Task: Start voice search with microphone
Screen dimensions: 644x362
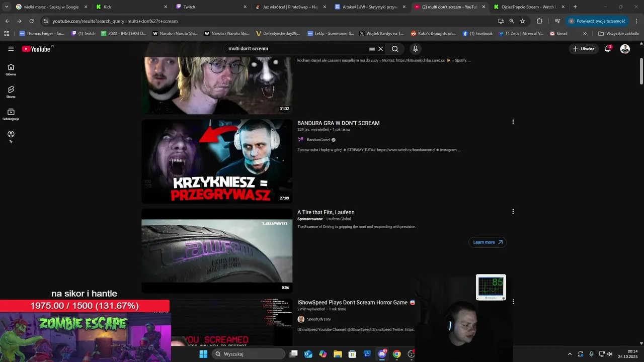Action: click(415, 49)
